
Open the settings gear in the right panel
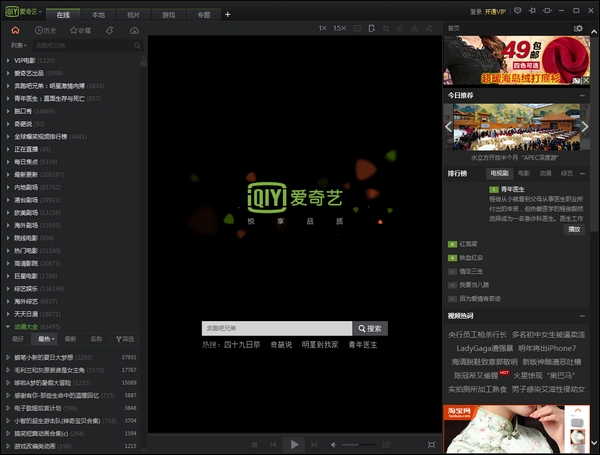578,28
